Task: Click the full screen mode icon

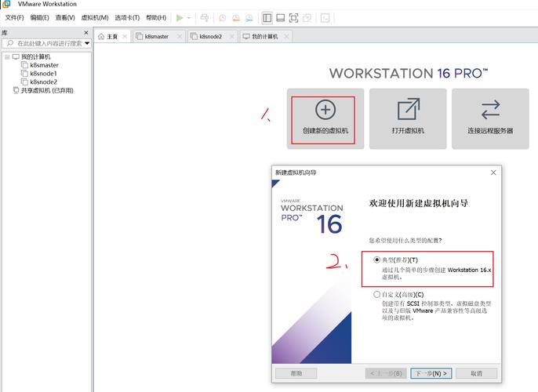Action: pyautogui.click(x=293, y=18)
